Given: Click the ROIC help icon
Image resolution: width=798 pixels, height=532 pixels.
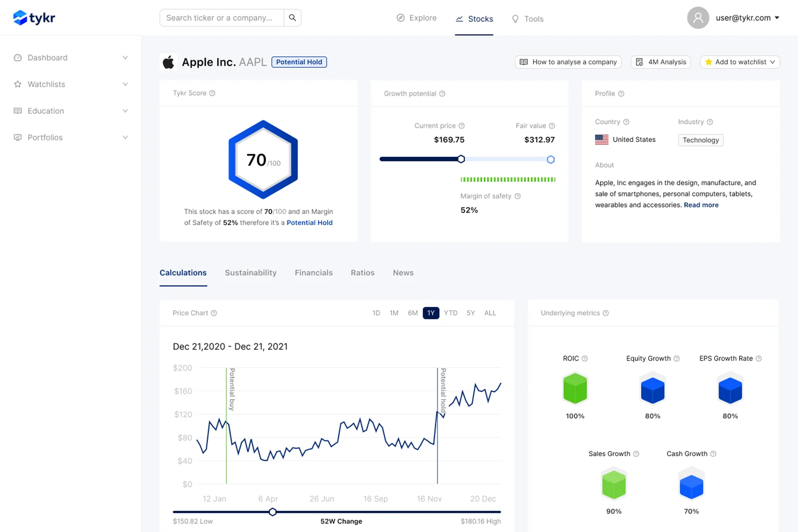Looking at the screenshot, I should (584, 358).
